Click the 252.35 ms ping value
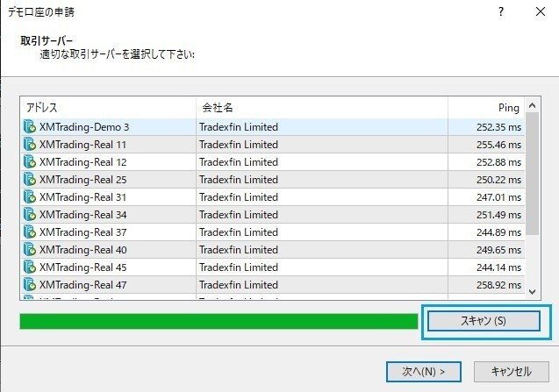This screenshot has width=559, height=392. point(498,127)
